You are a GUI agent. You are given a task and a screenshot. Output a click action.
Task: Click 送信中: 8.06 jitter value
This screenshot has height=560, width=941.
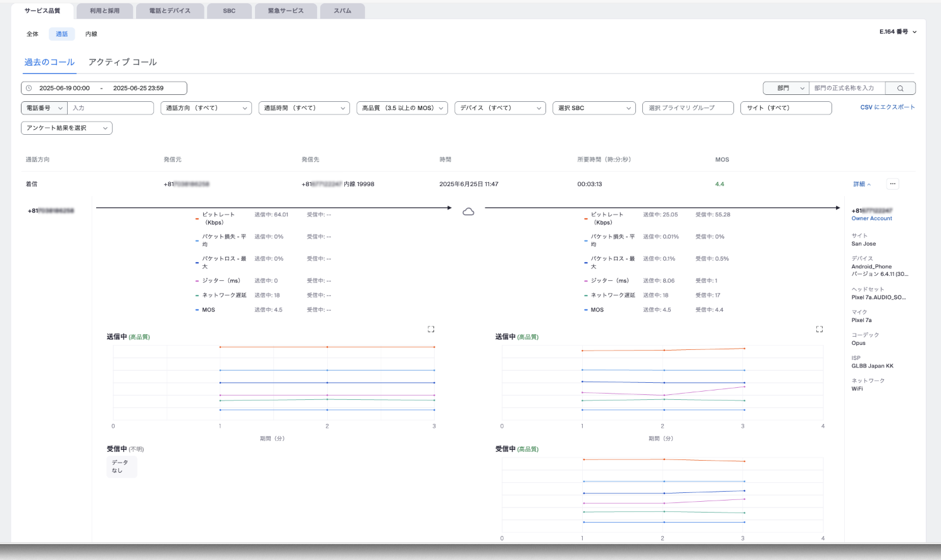(659, 280)
